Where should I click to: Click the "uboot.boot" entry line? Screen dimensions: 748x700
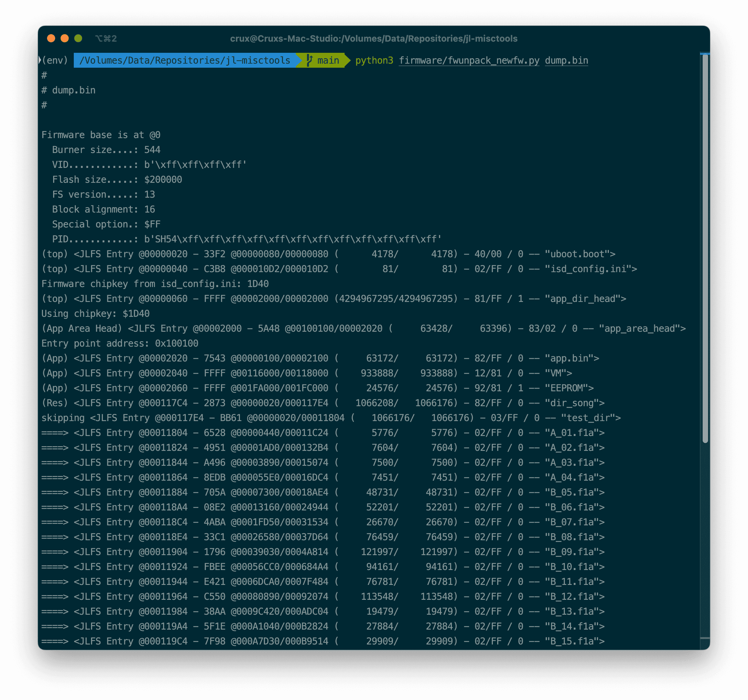point(580,254)
